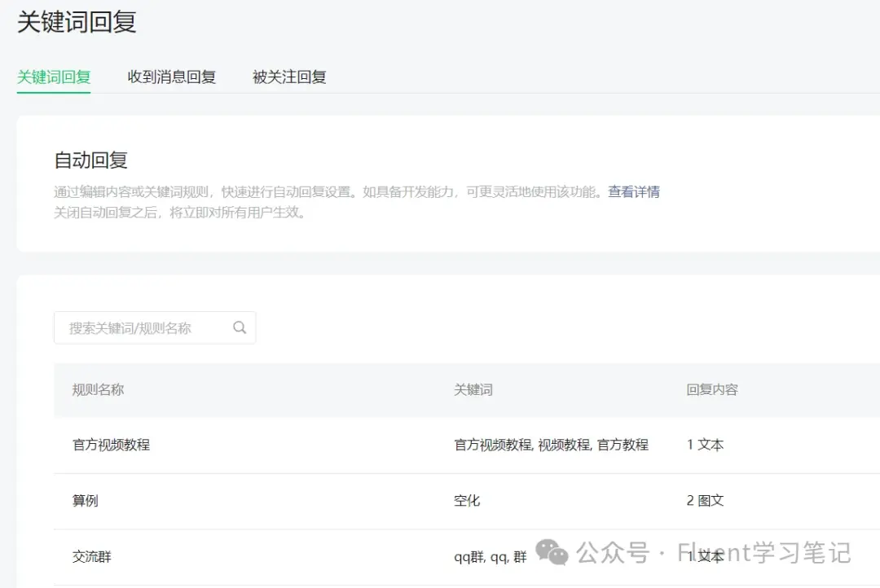Click the 空化 keyword cell
The width and height of the screenshot is (880, 588).
point(467,501)
